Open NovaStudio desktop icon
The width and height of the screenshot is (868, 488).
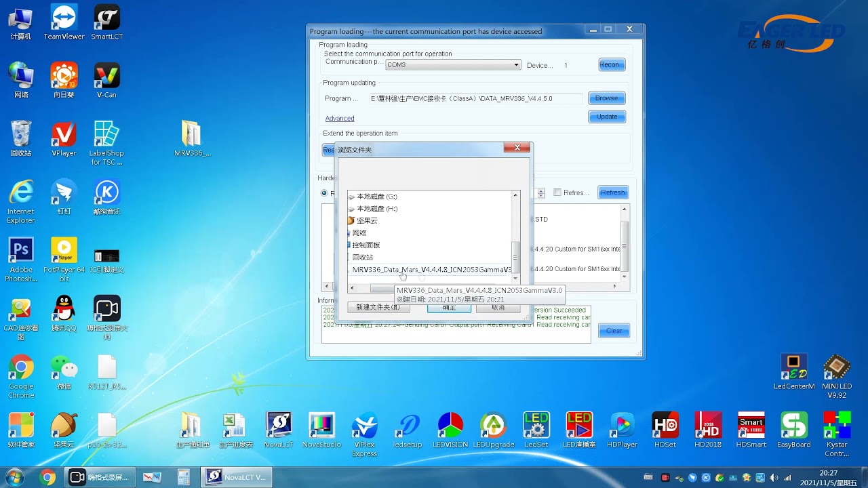[x=321, y=430]
